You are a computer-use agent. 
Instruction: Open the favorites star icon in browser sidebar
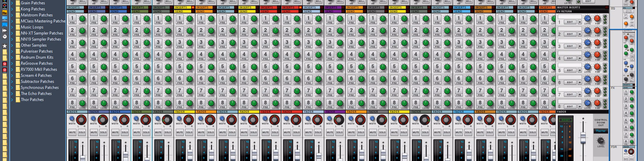pos(4,46)
